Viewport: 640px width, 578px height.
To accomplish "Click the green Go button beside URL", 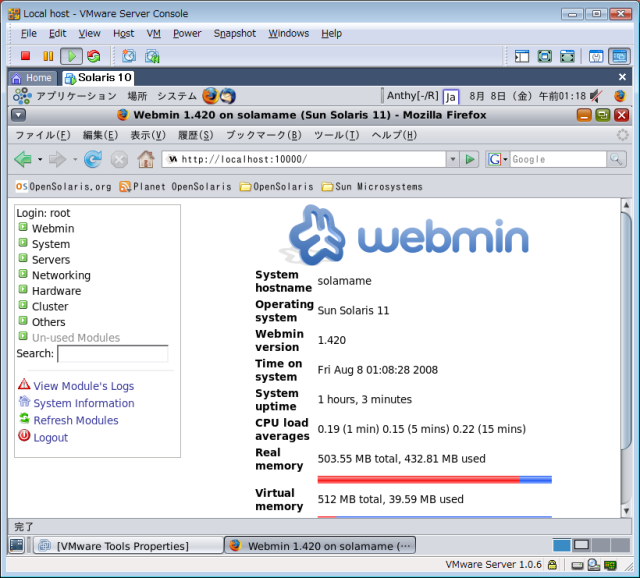I will [469, 159].
